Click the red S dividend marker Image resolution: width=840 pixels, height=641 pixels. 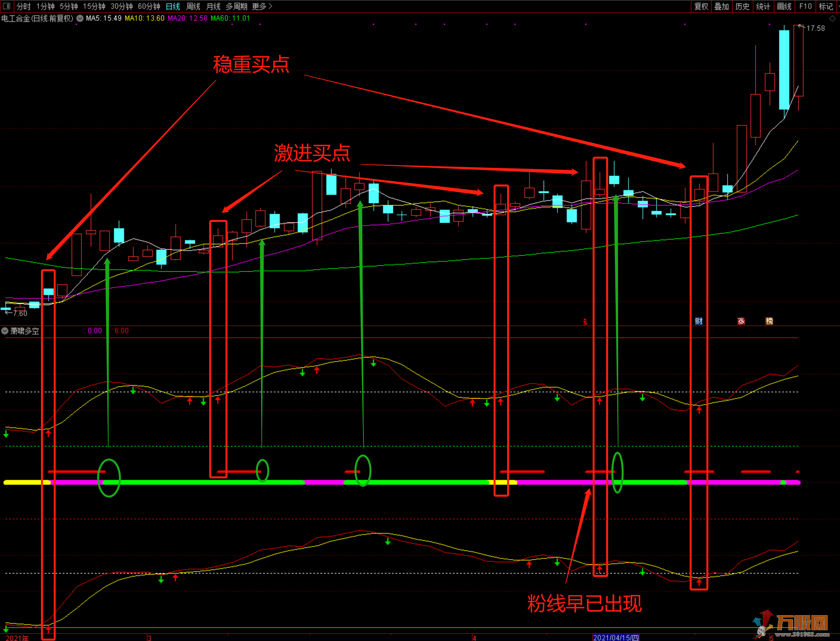585,322
